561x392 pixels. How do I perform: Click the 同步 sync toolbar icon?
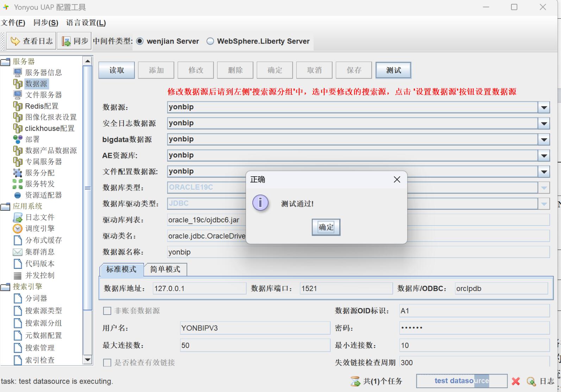point(66,41)
